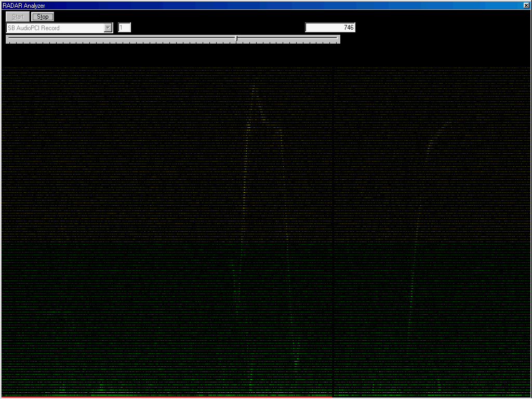532x399 pixels.
Task: Close the RADAR Analyzer window
Action: [x=527, y=5]
